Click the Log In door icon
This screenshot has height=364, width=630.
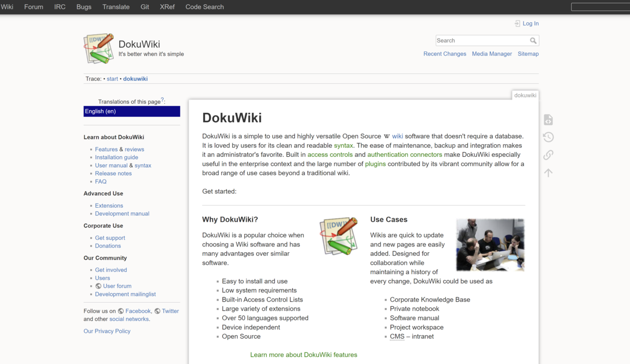click(518, 24)
